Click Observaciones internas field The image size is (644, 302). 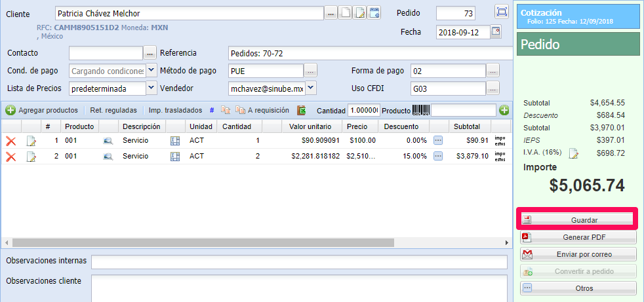point(300,262)
